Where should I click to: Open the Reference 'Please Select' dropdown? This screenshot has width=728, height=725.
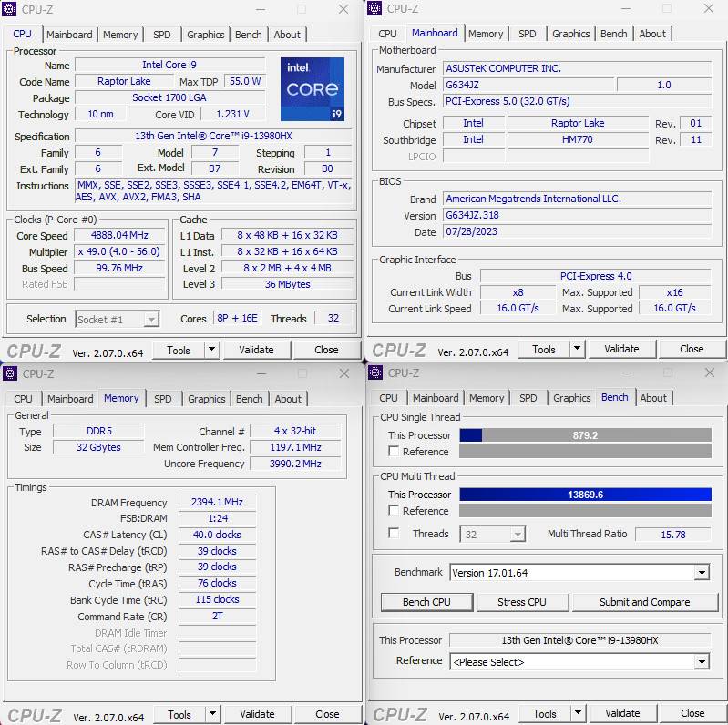[701, 661]
